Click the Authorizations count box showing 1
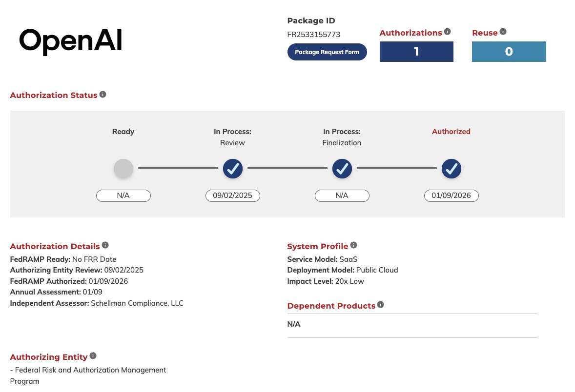575x392 pixels. 416,52
